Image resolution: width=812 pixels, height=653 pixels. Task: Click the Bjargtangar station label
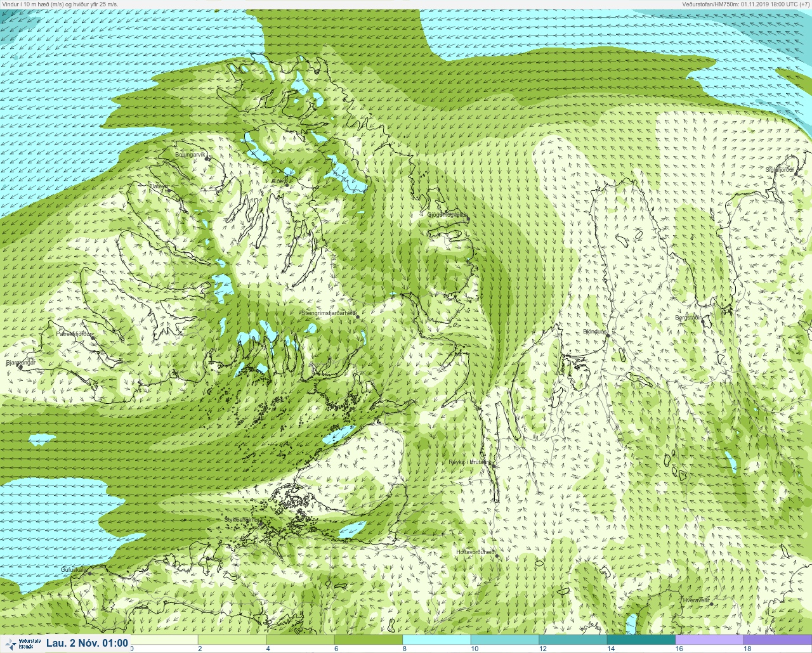tap(20, 363)
